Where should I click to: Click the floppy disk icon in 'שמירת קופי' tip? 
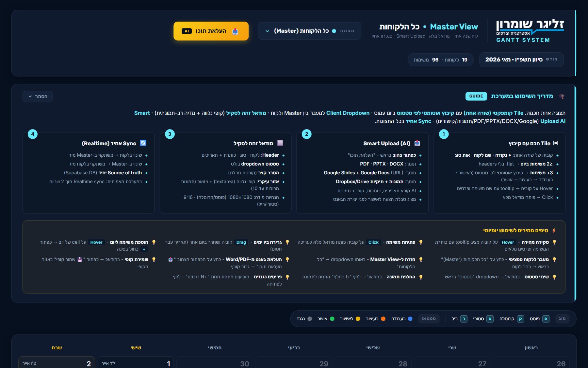[x=80, y=259]
